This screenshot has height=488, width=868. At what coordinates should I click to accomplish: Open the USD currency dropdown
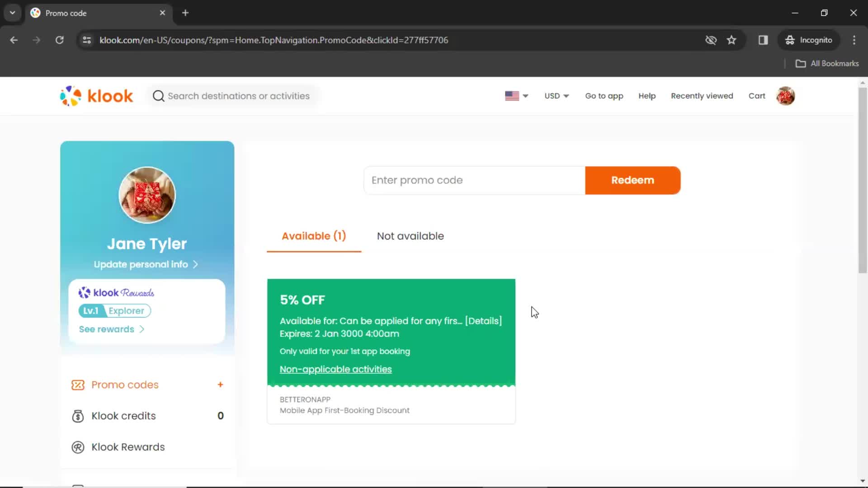557,96
